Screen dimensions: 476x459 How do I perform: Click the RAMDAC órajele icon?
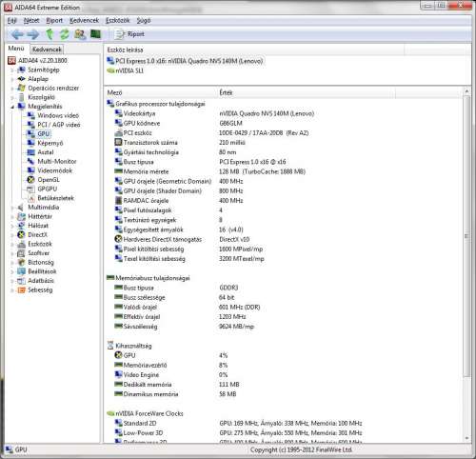pos(118,201)
